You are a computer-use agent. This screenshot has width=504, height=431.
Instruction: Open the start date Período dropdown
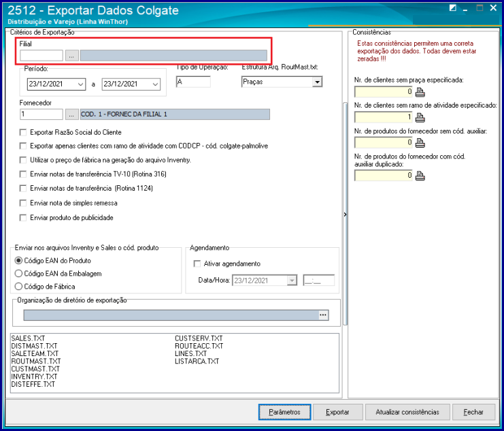click(80, 84)
